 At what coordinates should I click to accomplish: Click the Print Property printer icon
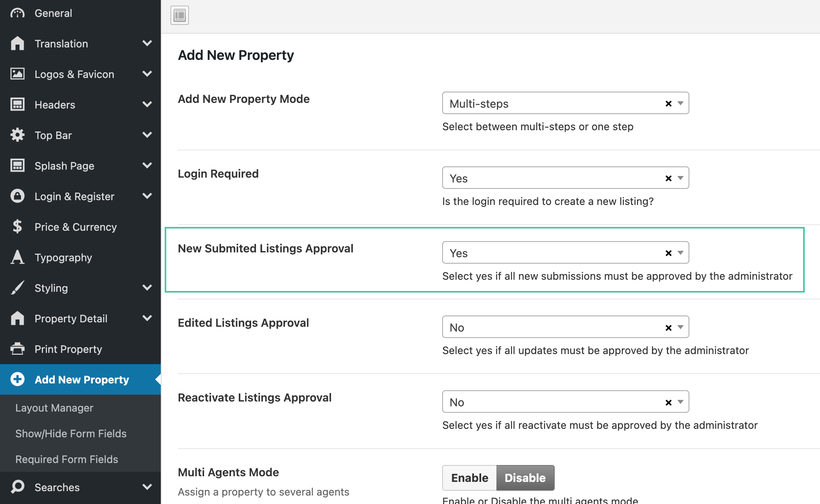tap(17, 349)
